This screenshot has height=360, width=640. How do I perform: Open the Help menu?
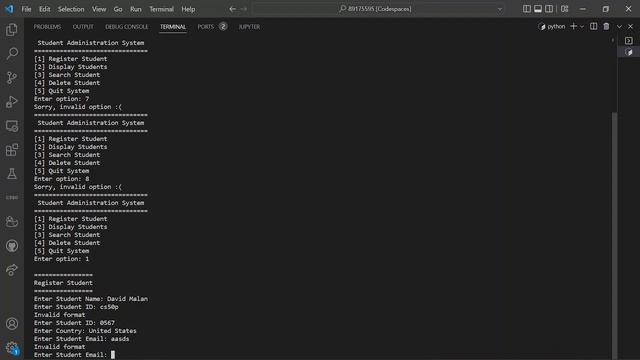188,9
